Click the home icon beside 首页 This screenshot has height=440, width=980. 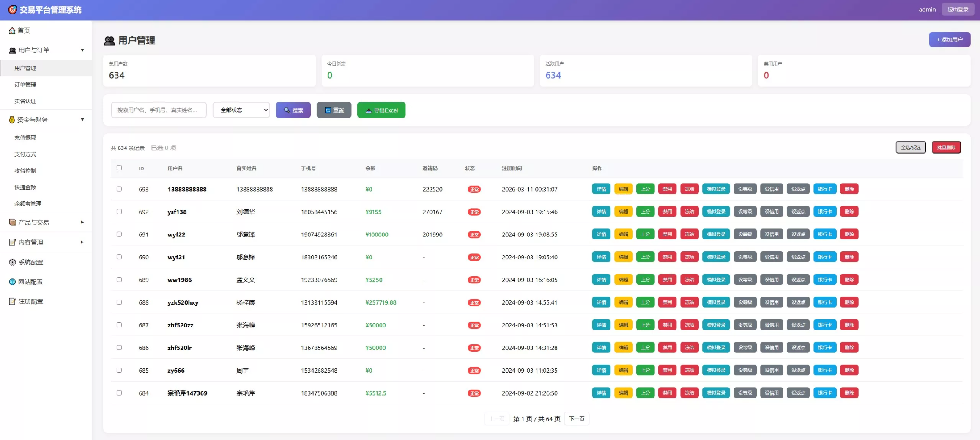(x=12, y=30)
